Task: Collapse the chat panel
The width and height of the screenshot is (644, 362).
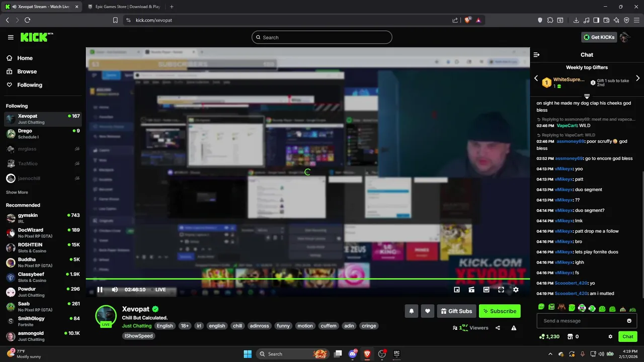Action: pos(536,55)
